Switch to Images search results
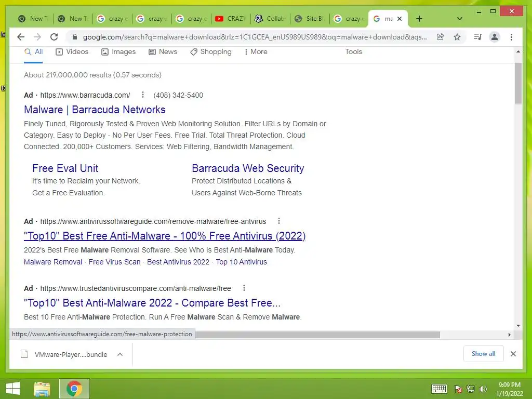The width and height of the screenshot is (532, 399). point(118,52)
